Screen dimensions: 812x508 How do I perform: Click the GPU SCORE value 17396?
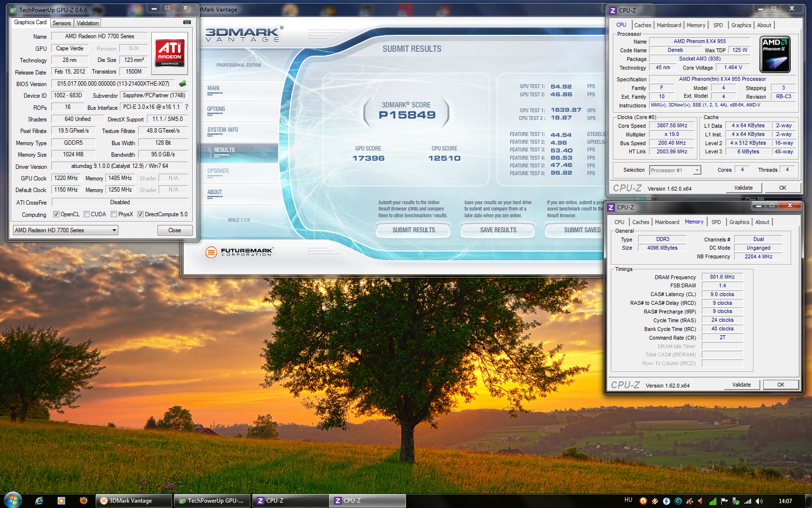coord(368,158)
